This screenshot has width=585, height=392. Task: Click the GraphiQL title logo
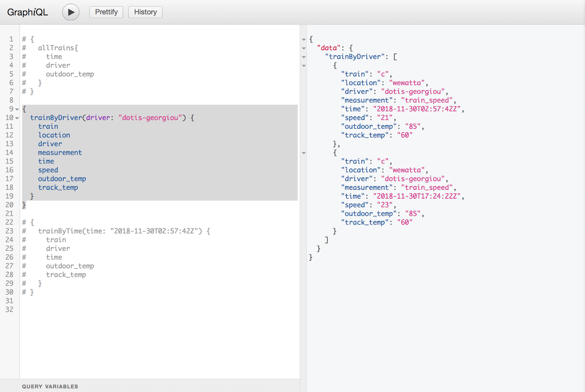(x=27, y=12)
